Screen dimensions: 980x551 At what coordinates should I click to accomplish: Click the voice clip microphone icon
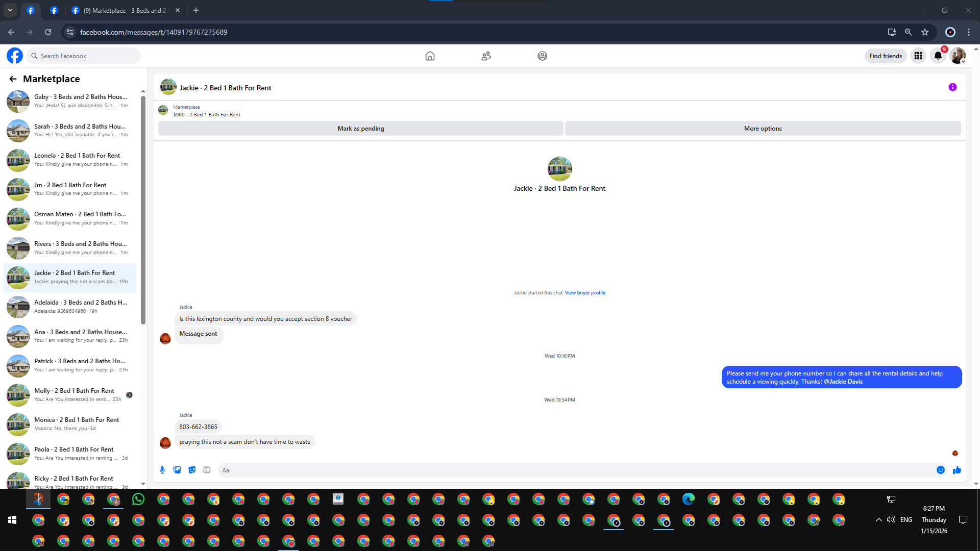point(162,470)
